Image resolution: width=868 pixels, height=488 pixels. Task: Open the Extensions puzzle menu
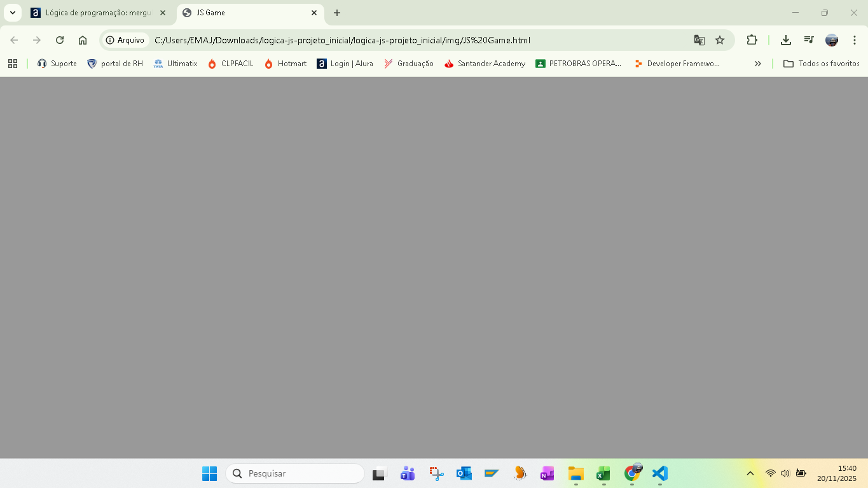(752, 40)
